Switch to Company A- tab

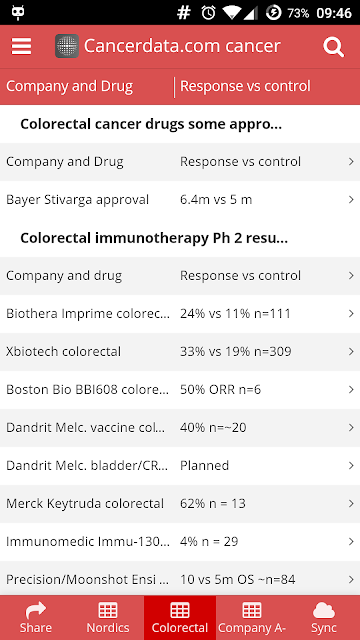[252, 617]
